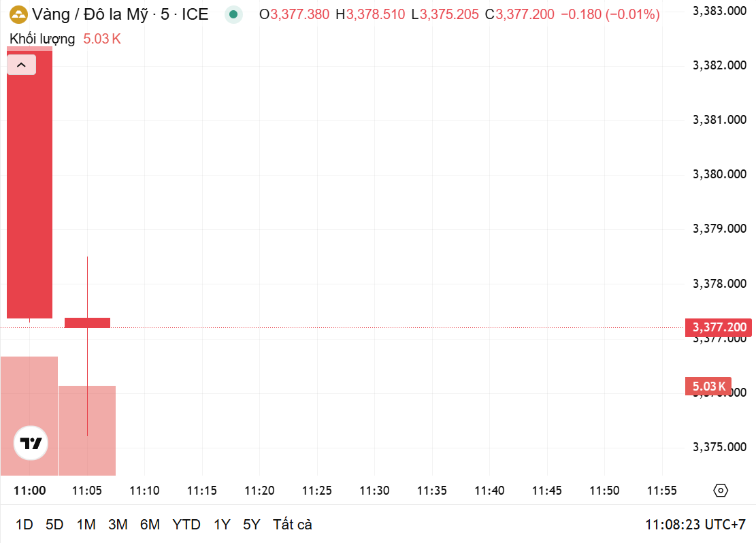Show year-to-date YTD range
The image size is (756, 543).
click(186, 524)
